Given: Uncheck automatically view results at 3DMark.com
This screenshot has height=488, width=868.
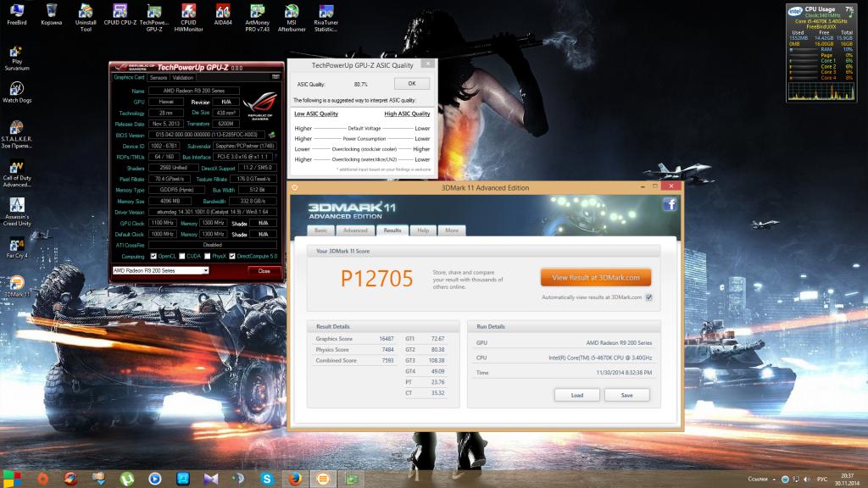Looking at the screenshot, I should 648,297.
